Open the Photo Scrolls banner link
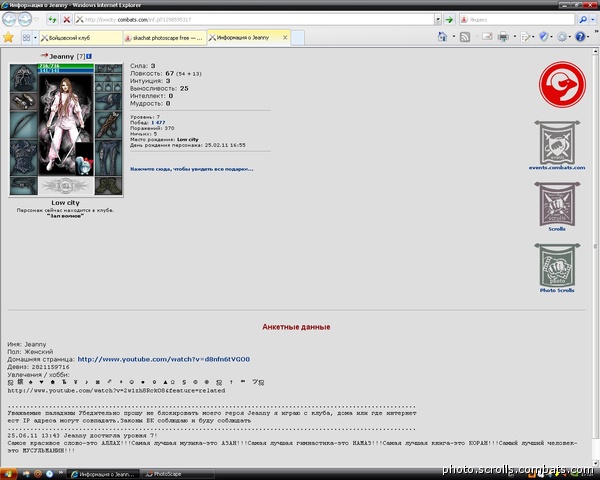Screen dimensions: 600x480 pos(557,268)
